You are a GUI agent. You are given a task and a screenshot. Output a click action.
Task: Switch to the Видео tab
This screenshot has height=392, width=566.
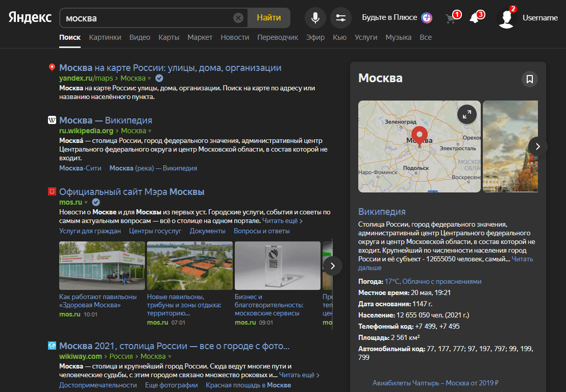pos(140,37)
